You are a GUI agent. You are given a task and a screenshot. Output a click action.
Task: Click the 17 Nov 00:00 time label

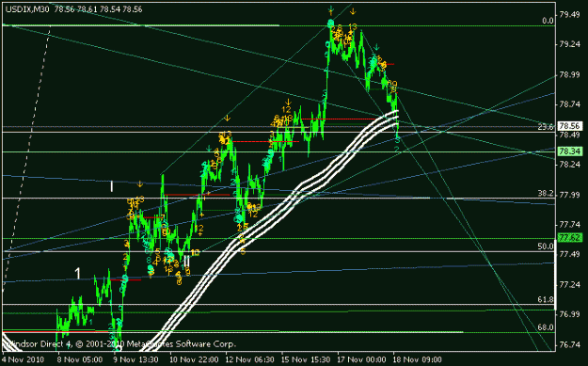click(362, 359)
